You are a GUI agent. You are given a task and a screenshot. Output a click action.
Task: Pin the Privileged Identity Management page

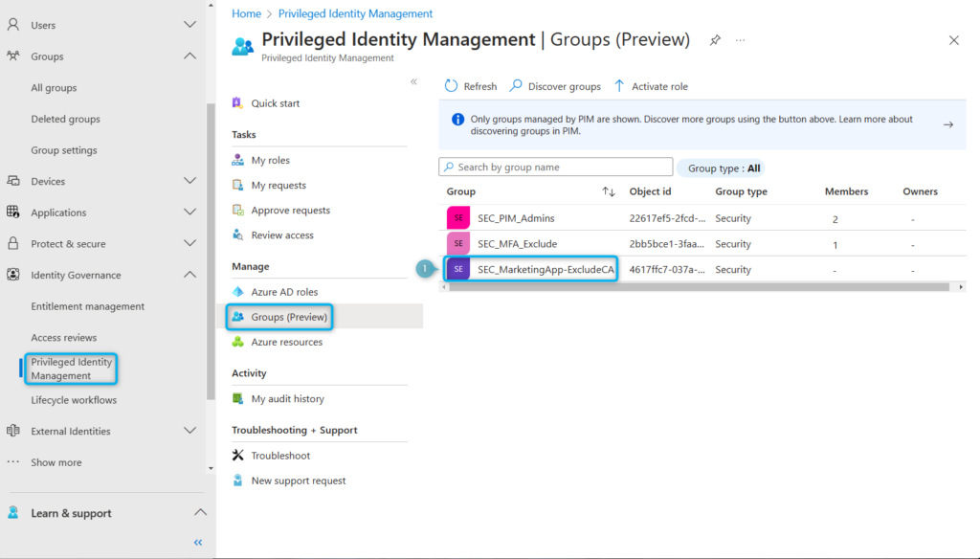point(714,40)
